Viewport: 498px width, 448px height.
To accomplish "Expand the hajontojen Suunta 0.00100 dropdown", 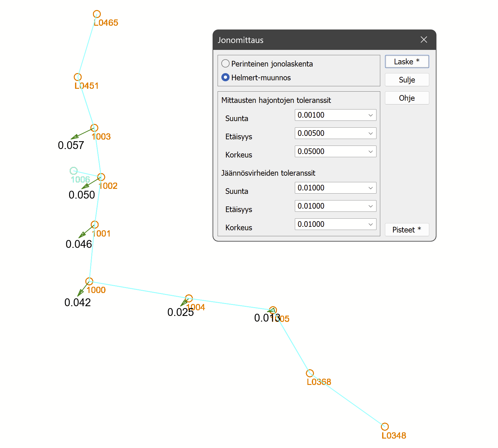I will pyautogui.click(x=371, y=115).
